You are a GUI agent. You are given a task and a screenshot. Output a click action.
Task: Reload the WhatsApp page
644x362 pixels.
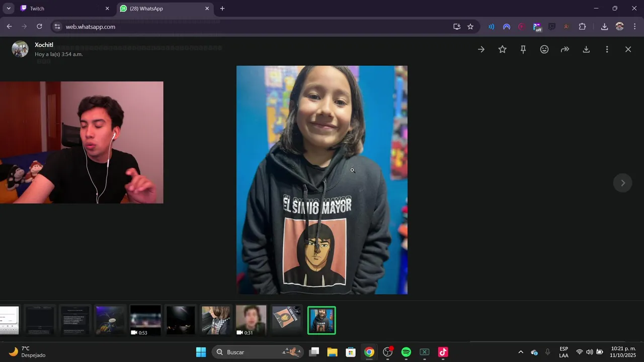pos(39,27)
